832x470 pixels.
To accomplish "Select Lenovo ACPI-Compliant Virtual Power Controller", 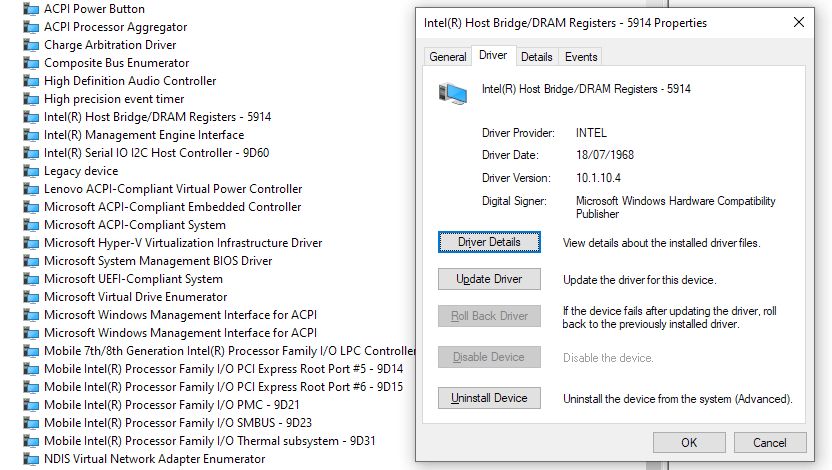I will click(172, 189).
